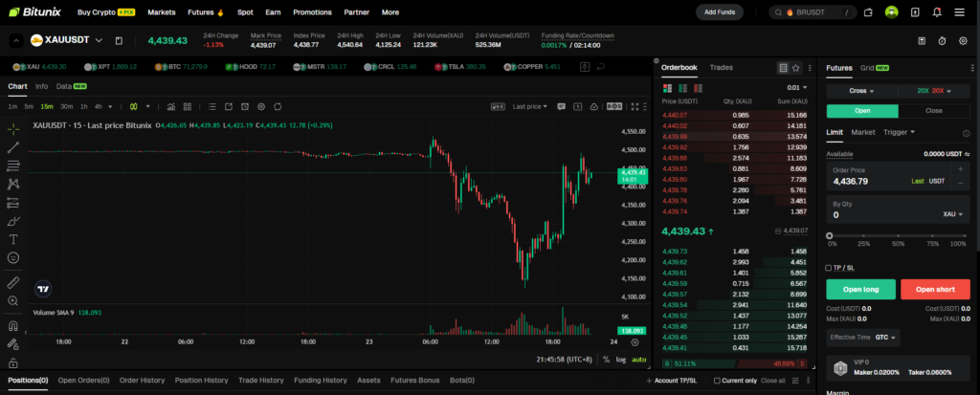The image size is (980, 395).
Task: Click the chart refresh icon
Action: point(278,106)
